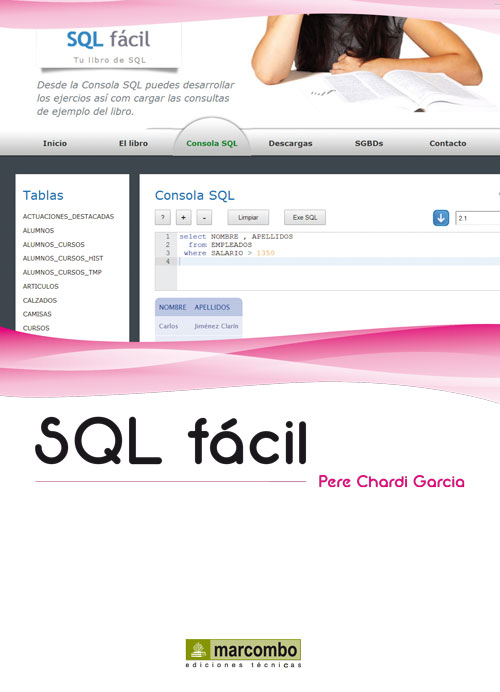Select table CAMISAS
Screen dimensions: 500x692
(x=37, y=314)
